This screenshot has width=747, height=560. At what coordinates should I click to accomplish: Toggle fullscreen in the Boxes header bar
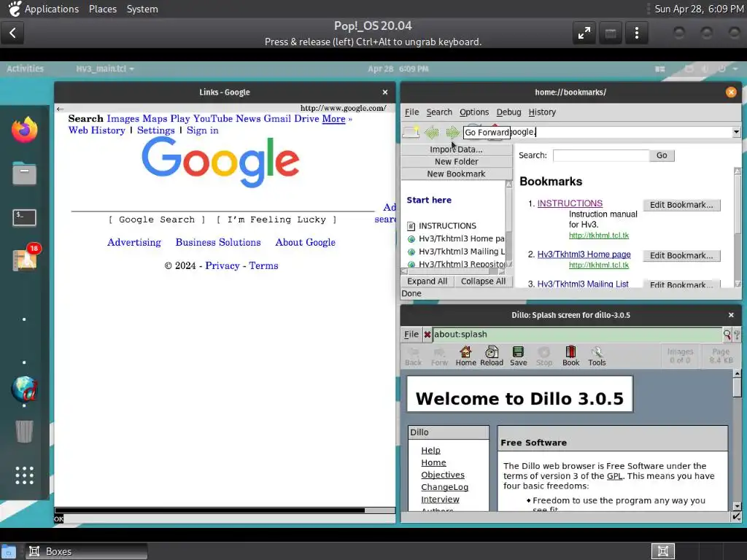pyautogui.click(x=584, y=33)
